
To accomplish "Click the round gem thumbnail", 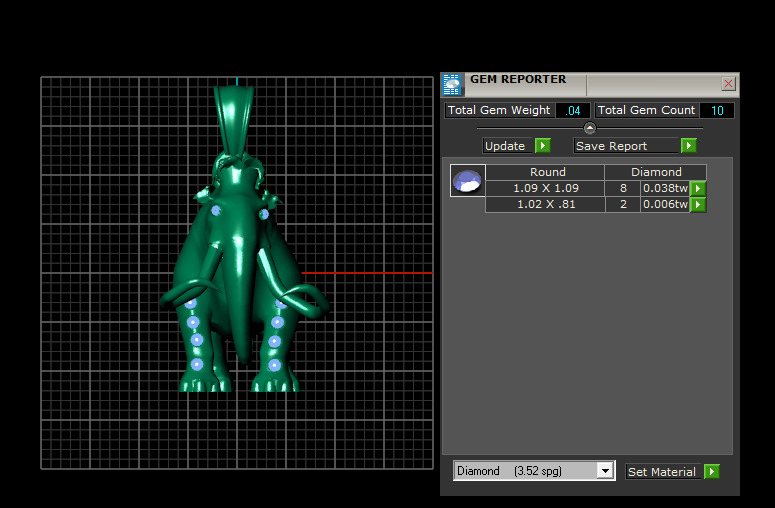I will point(468,180).
